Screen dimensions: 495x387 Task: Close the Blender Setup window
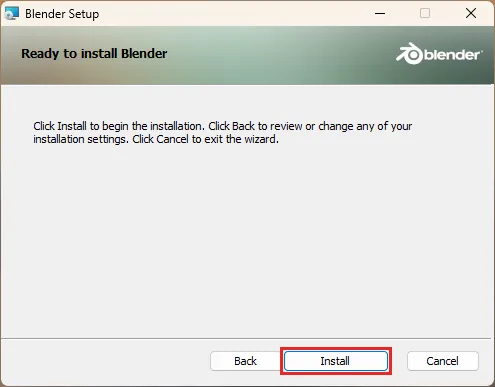(x=471, y=13)
